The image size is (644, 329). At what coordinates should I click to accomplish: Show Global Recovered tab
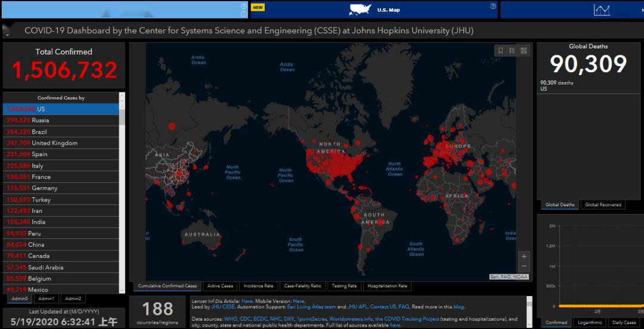[x=602, y=205]
